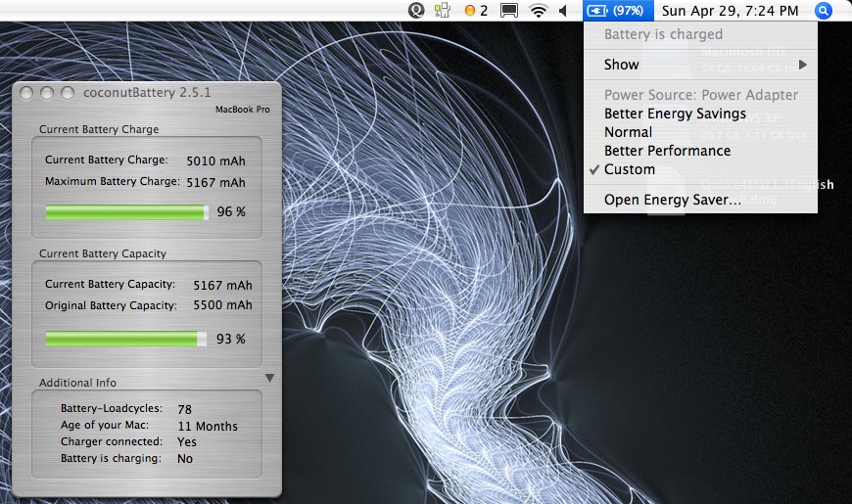This screenshot has width=852, height=504.
Task: Click the coconutBattery 2.5.1 title bar
Action: [x=147, y=92]
